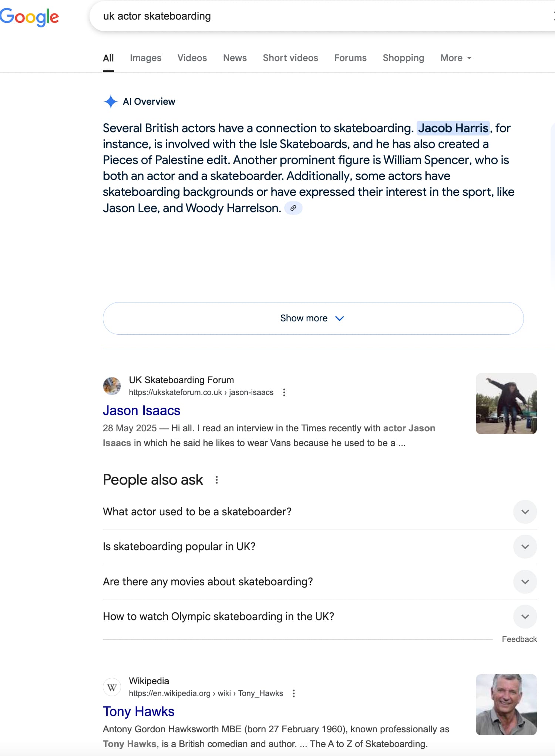Image resolution: width=555 pixels, height=756 pixels.
Task: Open options menu for Wikipedia Tony Hawks result
Action: 294,693
